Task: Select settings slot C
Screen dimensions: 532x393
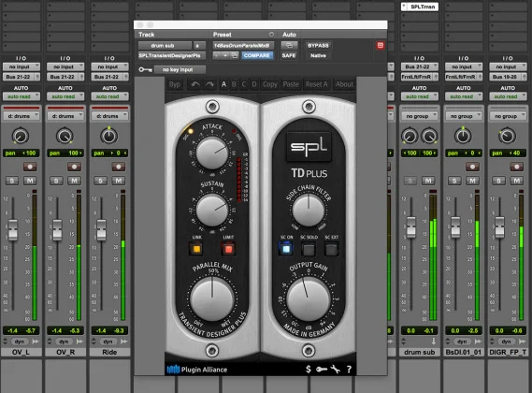Action: point(244,84)
